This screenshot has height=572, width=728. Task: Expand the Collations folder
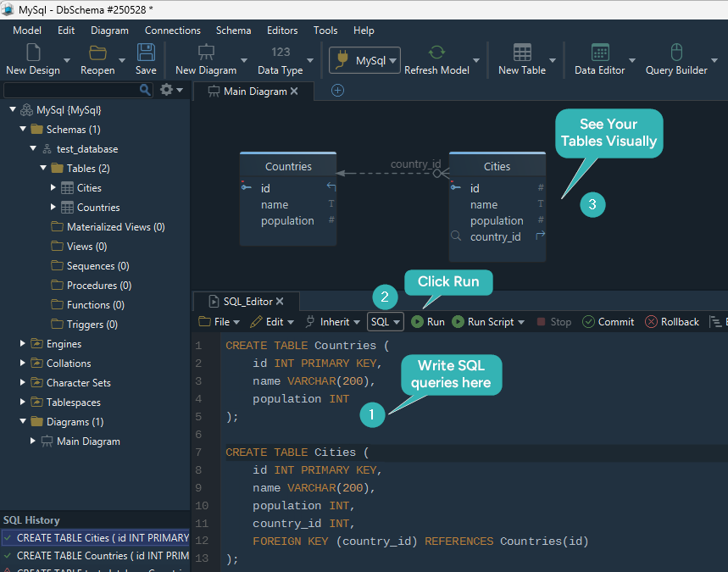[x=22, y=363]
